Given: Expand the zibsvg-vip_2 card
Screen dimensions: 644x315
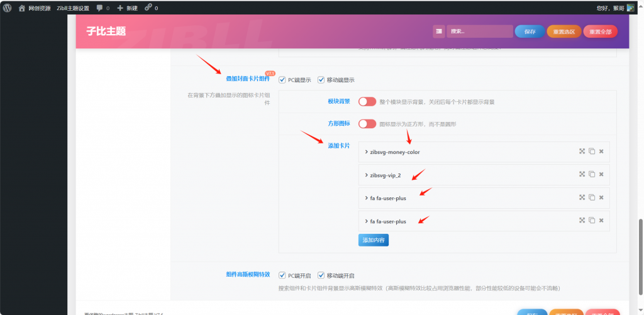Looking at the screenshot, I should tap(484, 175).
